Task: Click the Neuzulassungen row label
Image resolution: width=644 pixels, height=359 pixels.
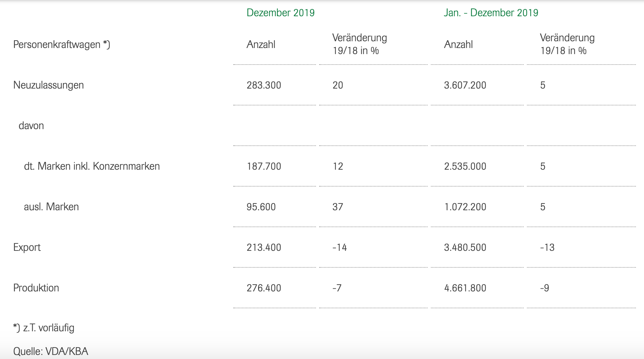Action: [48, 85]
